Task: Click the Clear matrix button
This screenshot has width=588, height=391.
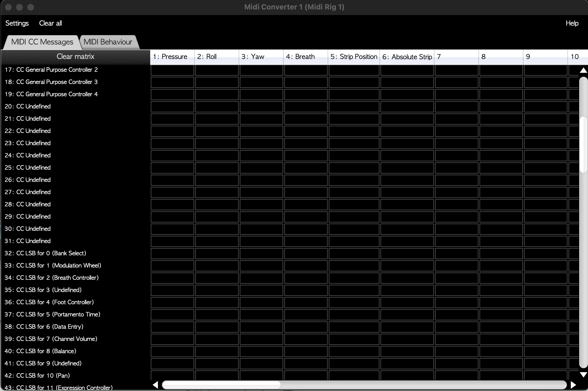Action: click(75, 56)
